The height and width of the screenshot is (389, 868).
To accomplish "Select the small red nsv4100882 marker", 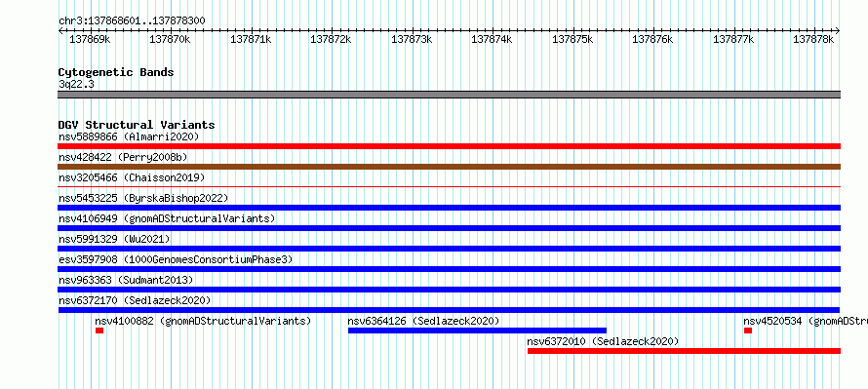I will 99,331.
